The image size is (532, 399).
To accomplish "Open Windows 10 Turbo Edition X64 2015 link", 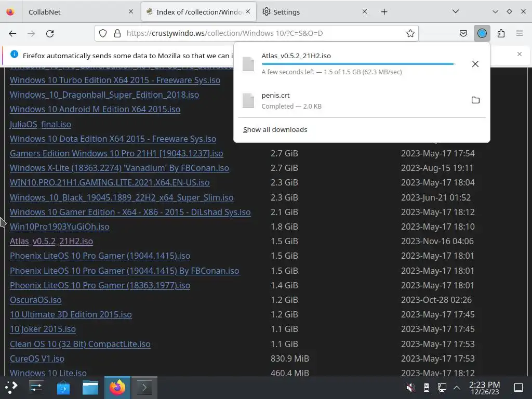I will [x=115, y=80].
